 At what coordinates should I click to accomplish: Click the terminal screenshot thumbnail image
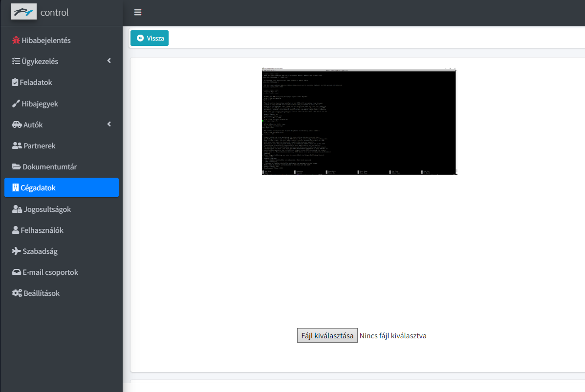click(359, 122)
